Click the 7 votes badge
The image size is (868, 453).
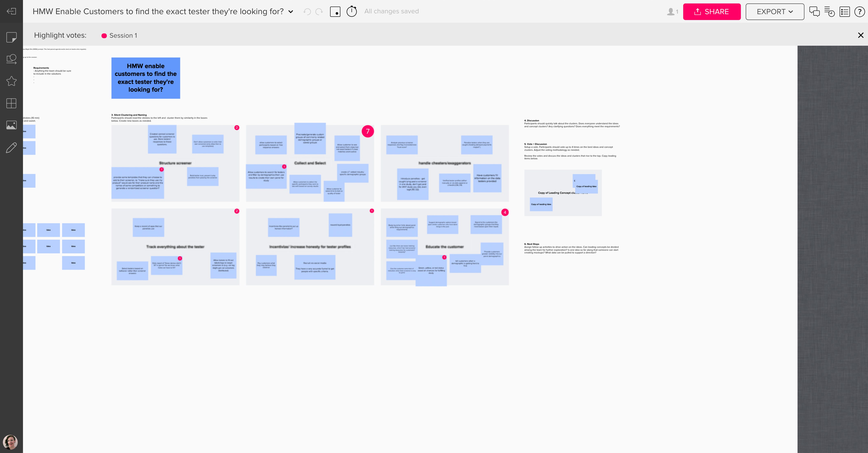tap(368, 131)
